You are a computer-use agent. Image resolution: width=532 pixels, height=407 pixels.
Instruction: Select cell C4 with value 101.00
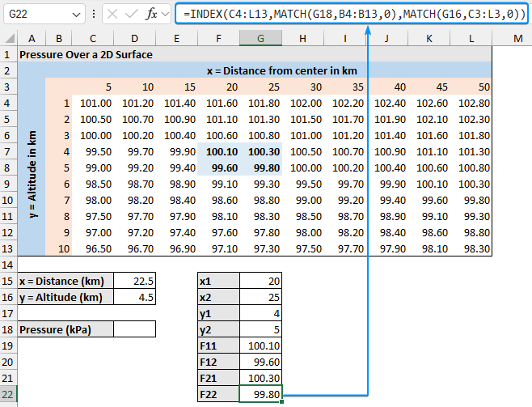[x=93, y=103]
